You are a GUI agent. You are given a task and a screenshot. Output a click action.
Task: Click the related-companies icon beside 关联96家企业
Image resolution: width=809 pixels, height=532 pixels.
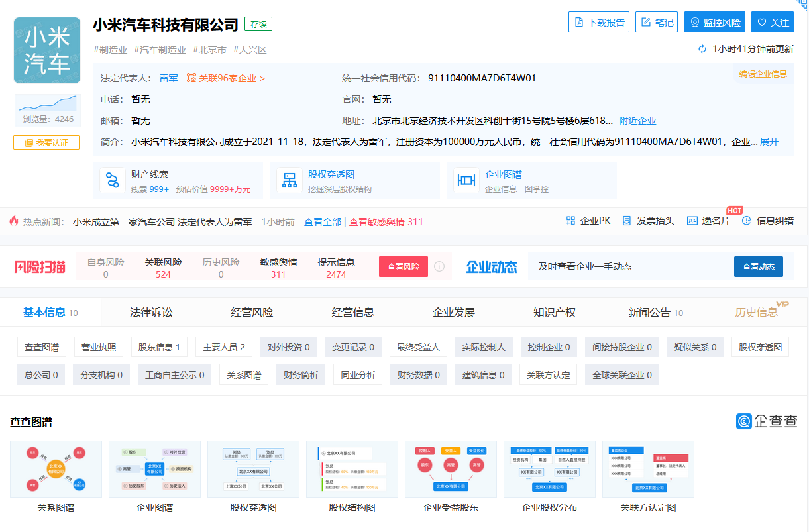tap(191, 78)
